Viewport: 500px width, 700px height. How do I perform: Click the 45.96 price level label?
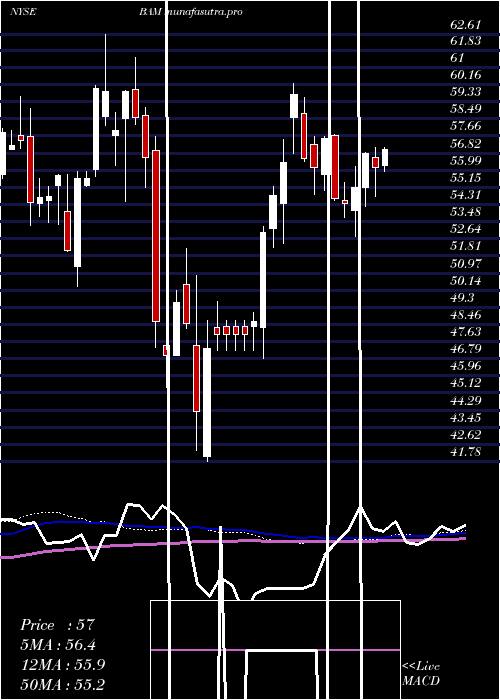466,366
